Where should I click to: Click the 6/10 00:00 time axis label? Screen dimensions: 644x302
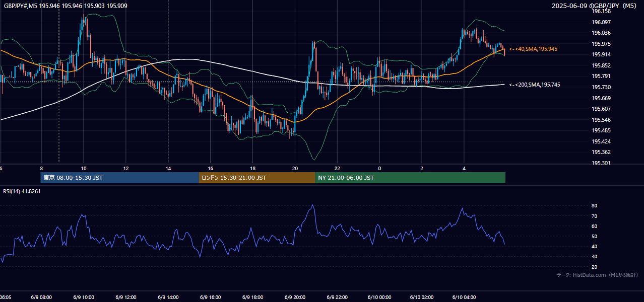(379, 297)
